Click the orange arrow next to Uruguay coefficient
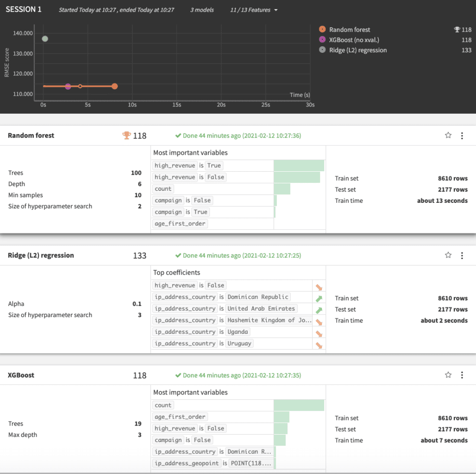This screenshot has height=474, width=476. pyautogui.click(x=319, y=343)
